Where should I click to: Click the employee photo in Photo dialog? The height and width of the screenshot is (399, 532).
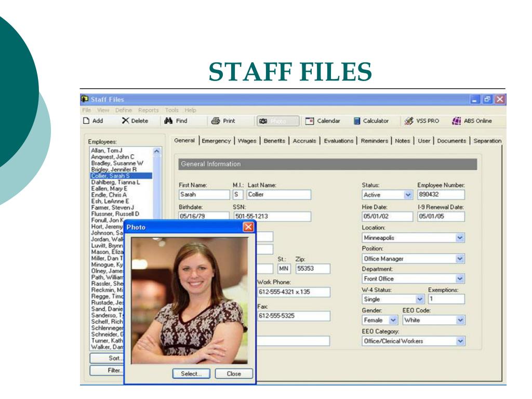190,301
